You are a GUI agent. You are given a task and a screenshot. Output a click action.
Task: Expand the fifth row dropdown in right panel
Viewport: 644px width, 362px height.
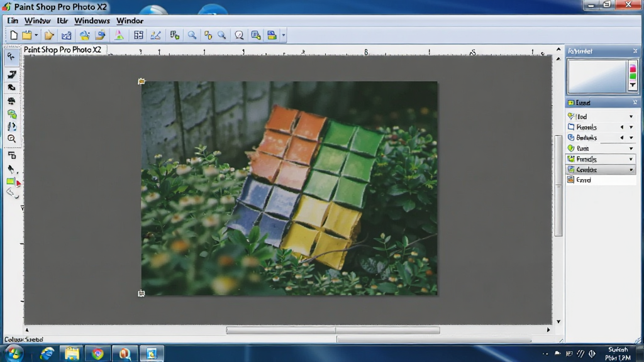point(631,159)
